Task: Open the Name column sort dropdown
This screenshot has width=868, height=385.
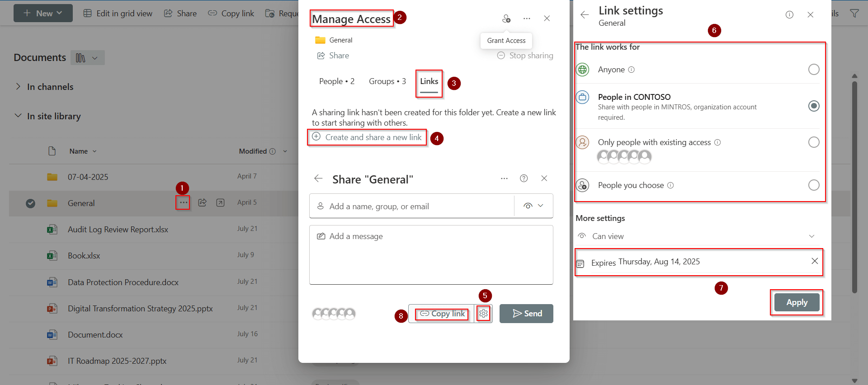Action: click(x=94, y=151)
